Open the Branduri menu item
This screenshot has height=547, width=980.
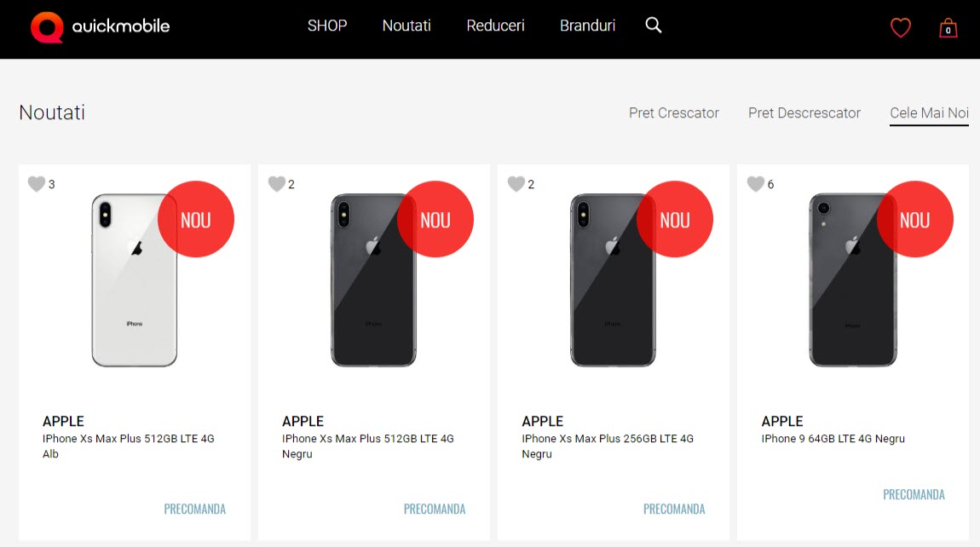587,26
